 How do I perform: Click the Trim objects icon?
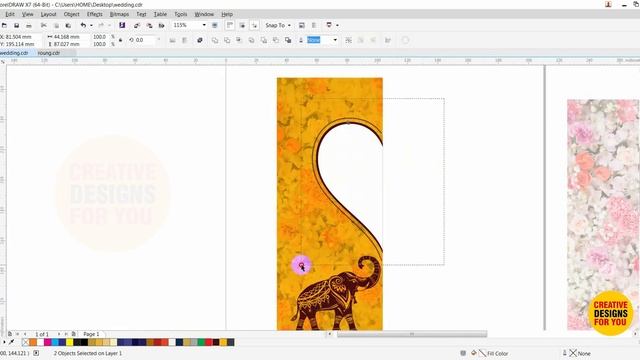[x=227, y=40]
